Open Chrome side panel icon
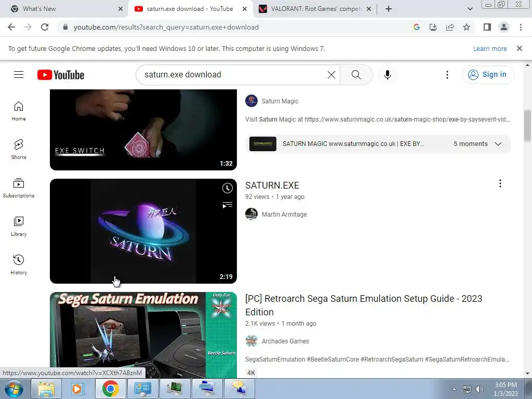This screenshot has height=399, width=532. click(x=487, y=27)
